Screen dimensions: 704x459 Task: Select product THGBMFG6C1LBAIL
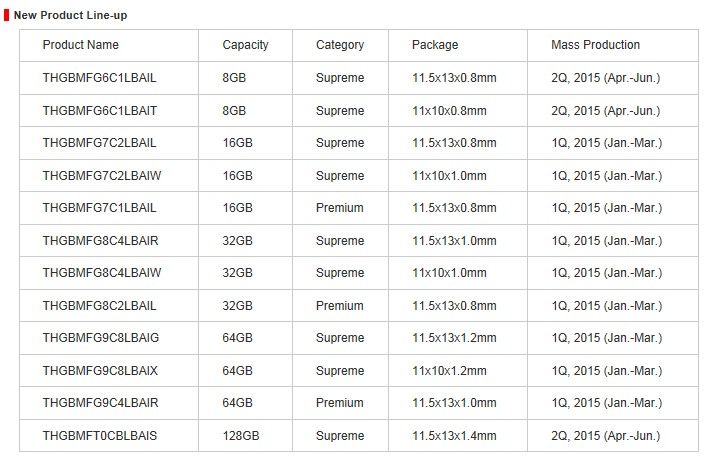click(x=99, y=78)
